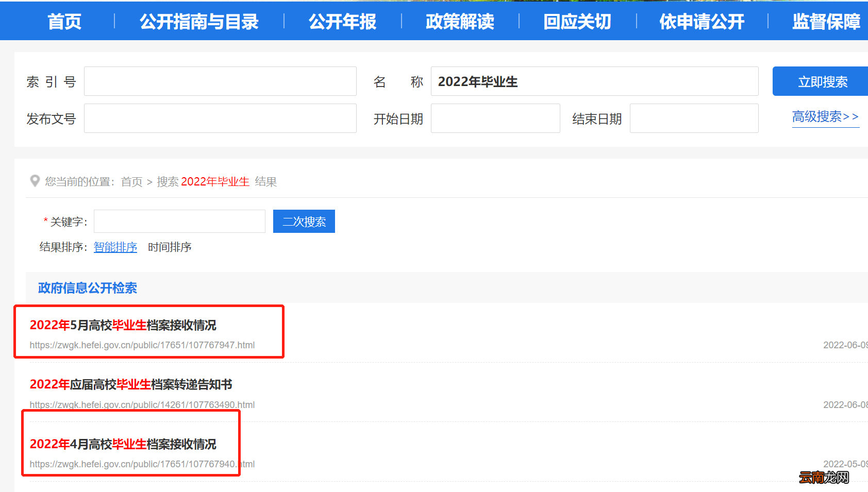Open result 2022年5月高校毕业生档案接收情况
The image size is (868, 492).
[x=123, y=325]
